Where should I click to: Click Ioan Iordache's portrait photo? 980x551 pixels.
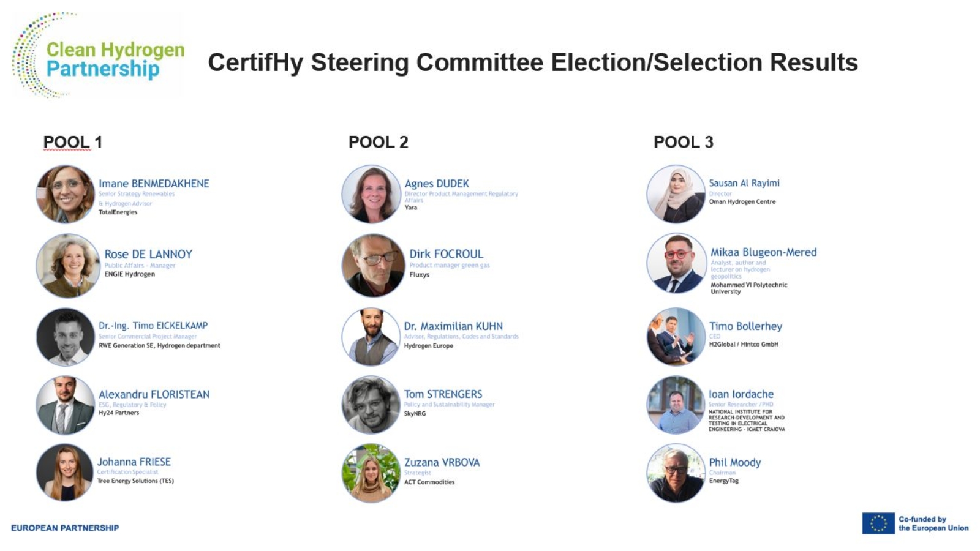676,405
